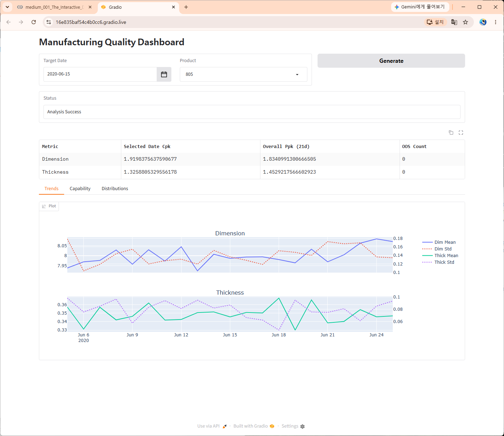Select the cell 1.4529217566602923
The width and height of the screenshot is (504, 436).
[330, 172]
